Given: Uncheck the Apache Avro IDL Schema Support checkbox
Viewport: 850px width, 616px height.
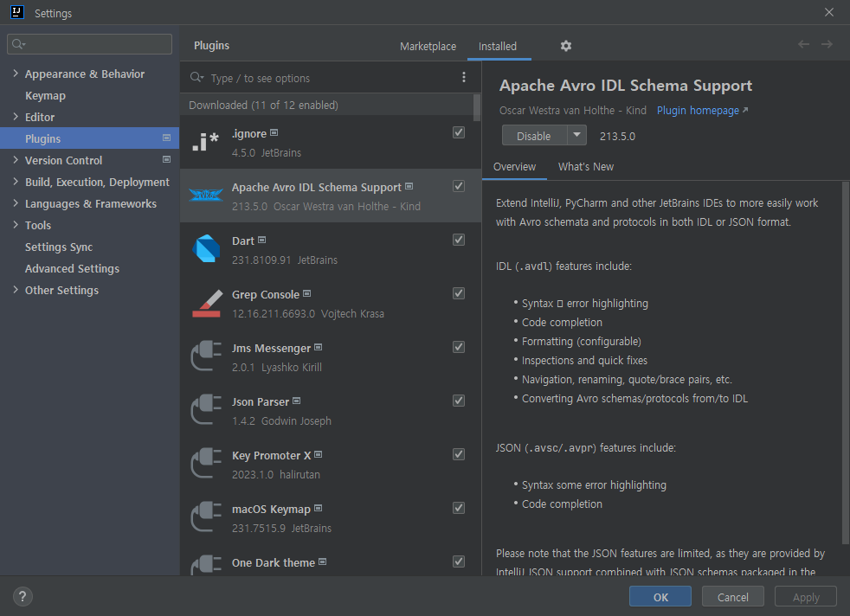Looking at the screenshot, I should (459, 186).
